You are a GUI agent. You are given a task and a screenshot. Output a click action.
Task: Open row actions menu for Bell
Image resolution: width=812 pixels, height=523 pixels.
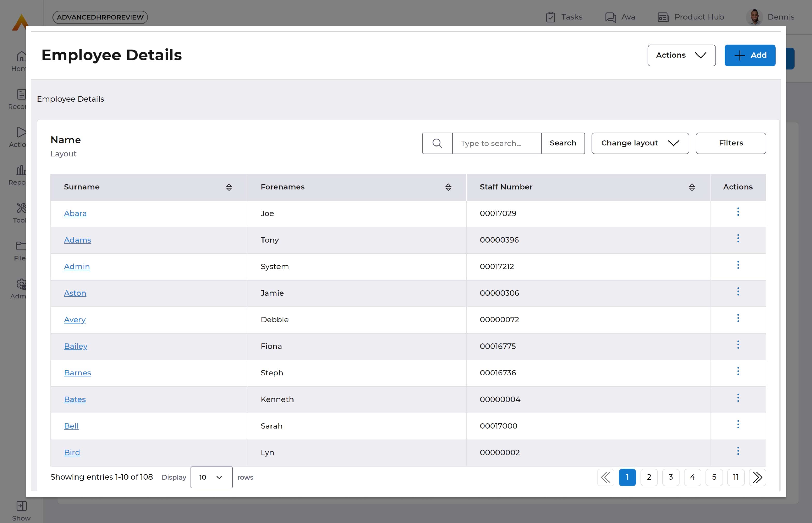[738, 425]
